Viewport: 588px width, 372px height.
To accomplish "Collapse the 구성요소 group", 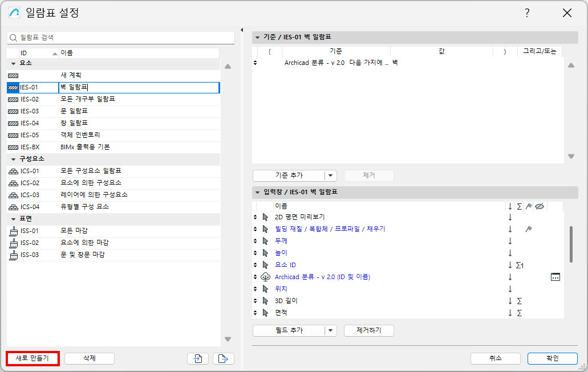I will 14,160.
